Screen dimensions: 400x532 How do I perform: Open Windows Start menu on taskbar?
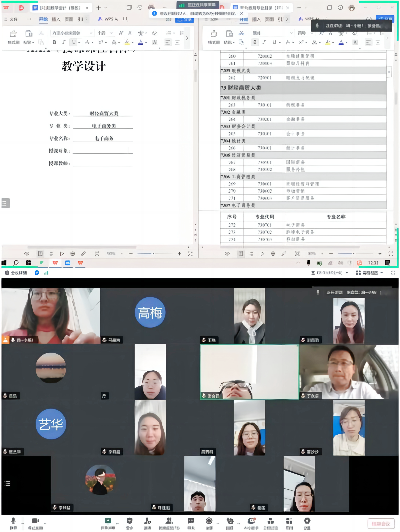pyautogui.click(x=4, y=263)
